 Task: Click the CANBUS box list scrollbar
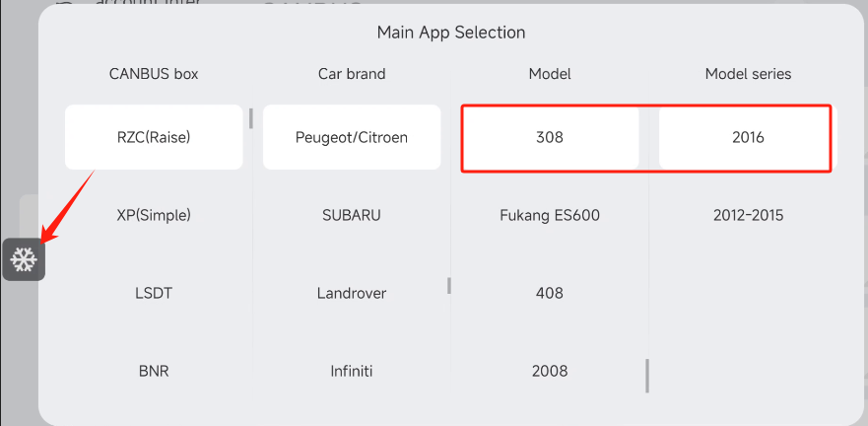point(251,118)
